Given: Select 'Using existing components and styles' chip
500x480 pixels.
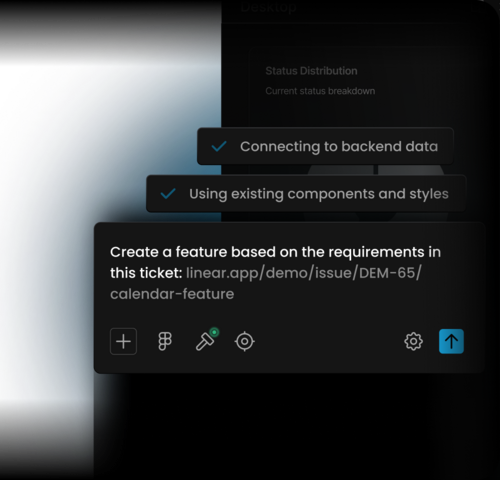Looking at the screenshot, I should pyautogui.click(x=306, y=194).
